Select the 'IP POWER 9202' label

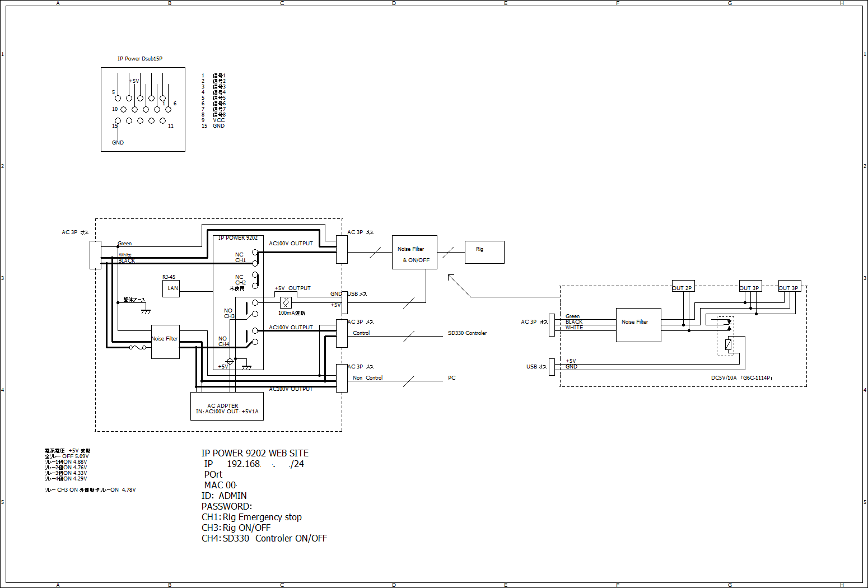click(238, 238)
